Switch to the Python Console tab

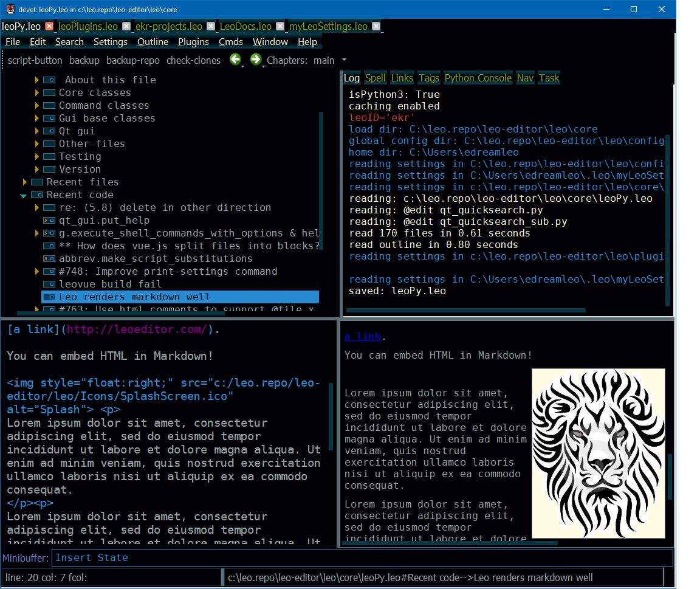479,78
